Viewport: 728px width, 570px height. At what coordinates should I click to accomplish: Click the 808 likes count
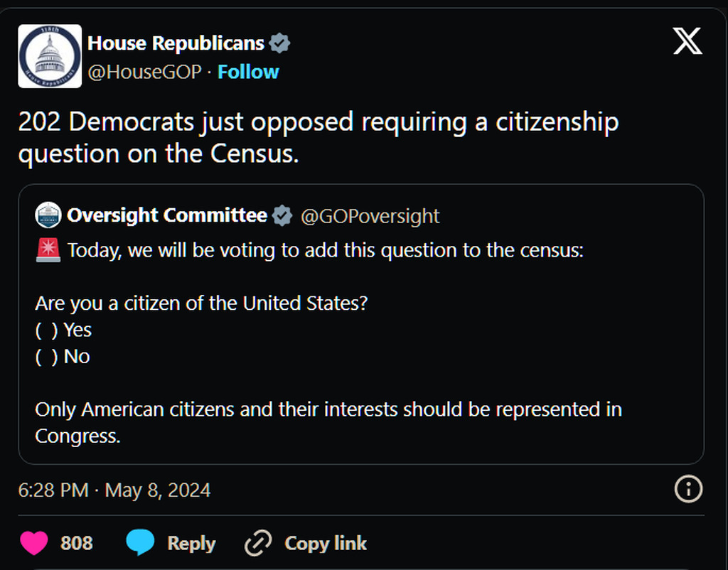tap(77, 544)
